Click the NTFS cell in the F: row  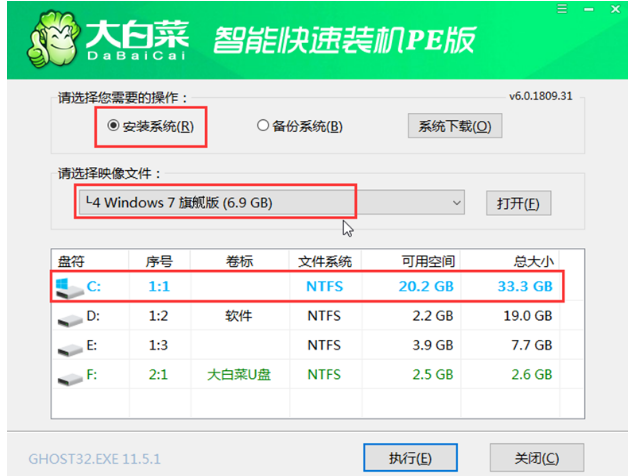[x=324, y=375]
